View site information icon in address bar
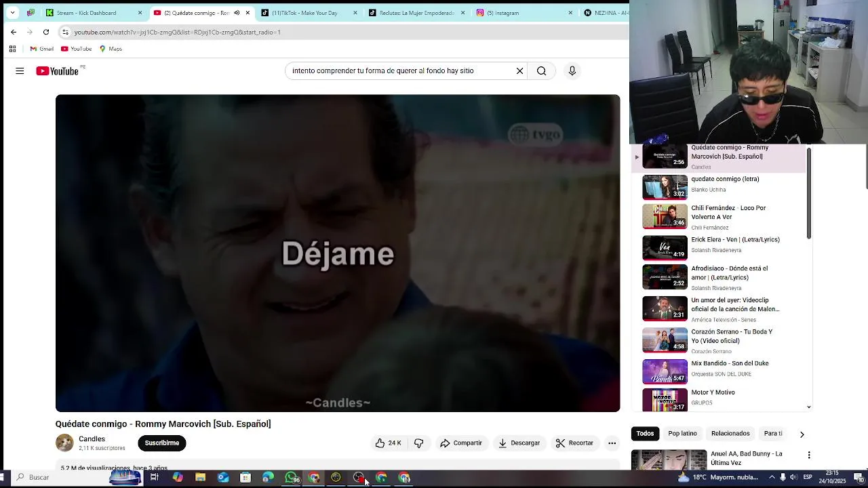Image resolution: width=868 pixels, height=488 pixels. click(65, 32)
